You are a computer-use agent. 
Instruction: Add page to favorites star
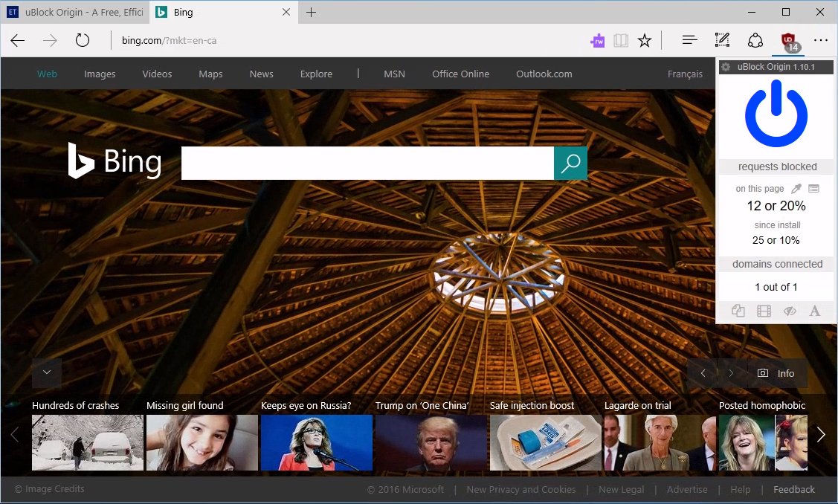pyautogui.click(x=645, y=40)
